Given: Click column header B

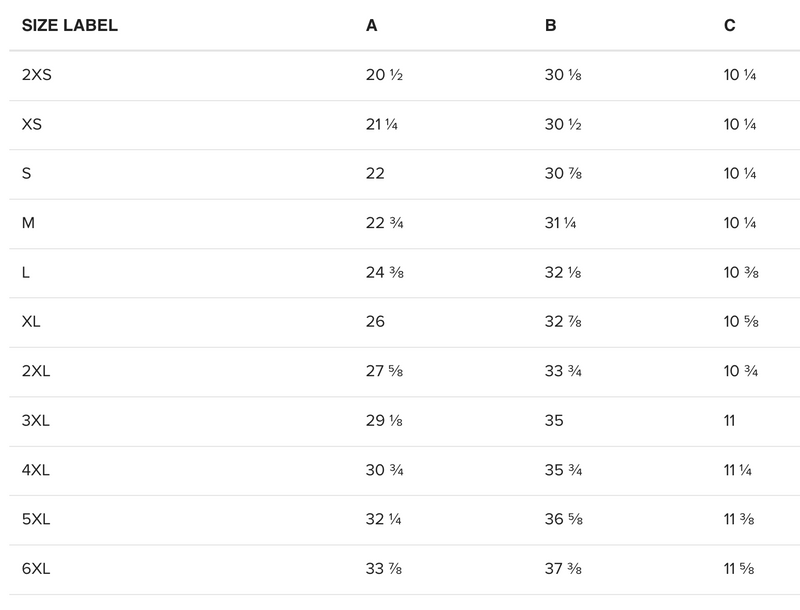Looking at the screenshot, I should click(x=550, y=26).
